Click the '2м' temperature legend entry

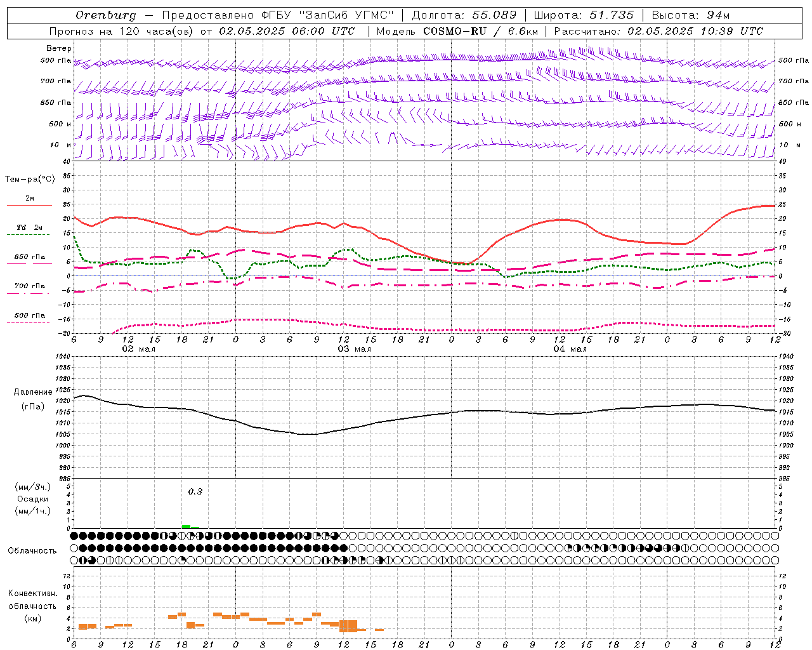pos(30,199)
